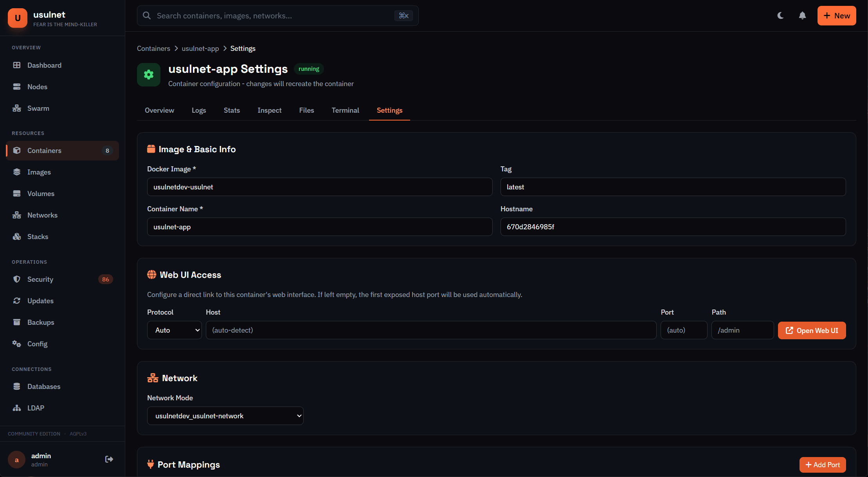Screen dimensions: 868x477
Task: Click the Open Web UI button
Action: pyautogui.click(x=812, y=330)
